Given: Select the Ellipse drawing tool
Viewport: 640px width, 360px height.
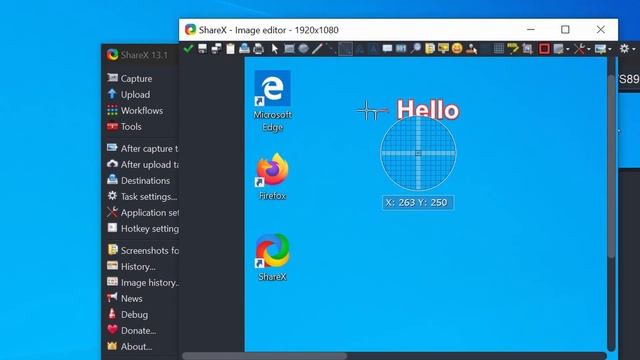Looking at the screenshot, I should click(x=303, y=49).
